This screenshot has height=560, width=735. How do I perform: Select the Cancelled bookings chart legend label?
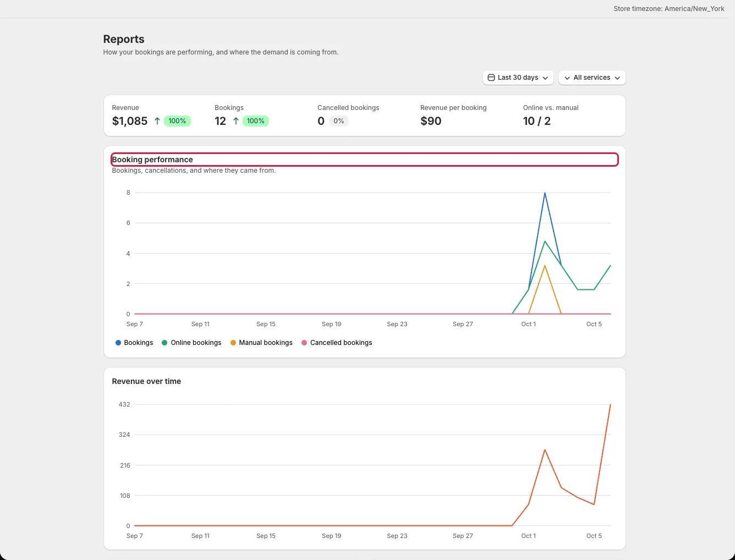(x=341, y=343)
